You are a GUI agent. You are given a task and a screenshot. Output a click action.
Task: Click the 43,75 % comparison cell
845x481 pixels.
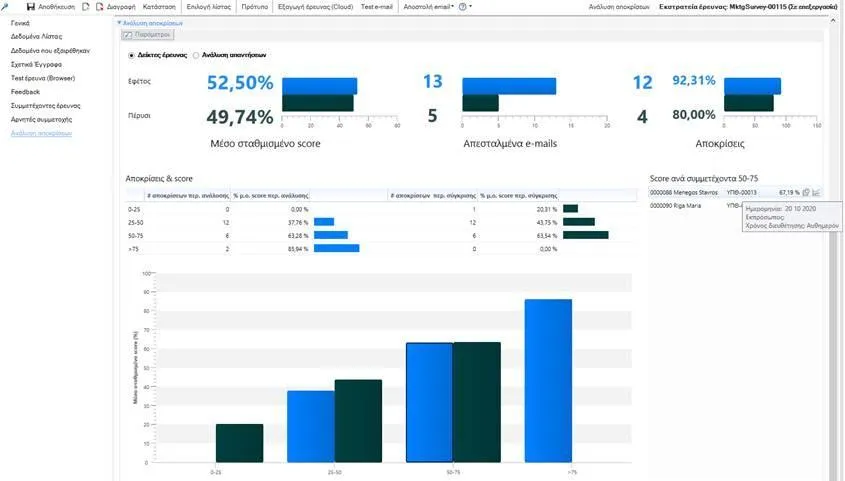click(x=547, y=222)
